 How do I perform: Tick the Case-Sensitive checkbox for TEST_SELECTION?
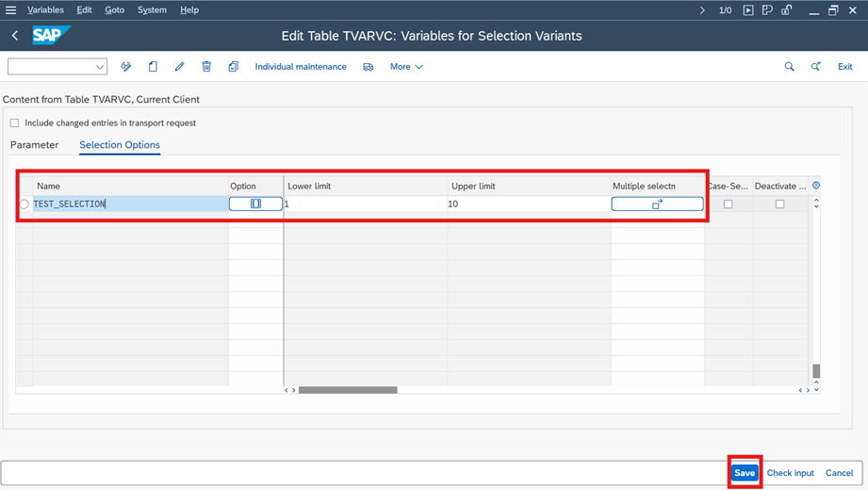[x=728, y=204]
